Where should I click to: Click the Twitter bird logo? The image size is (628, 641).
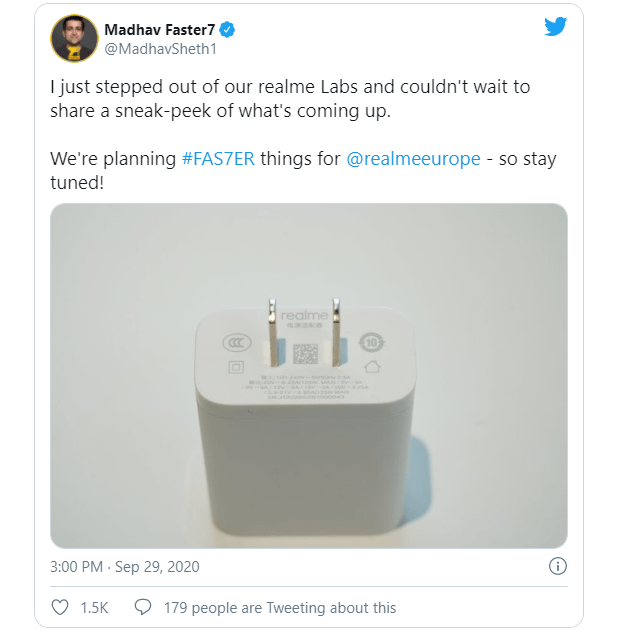556,27
